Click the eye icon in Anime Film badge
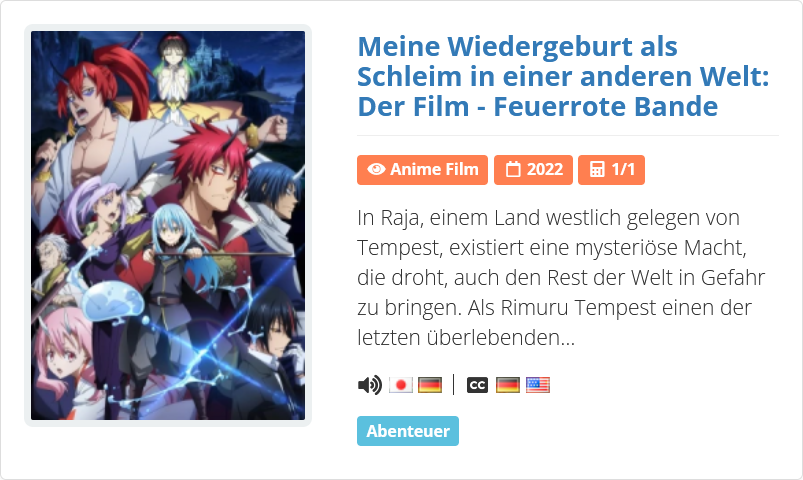The width and height of the screenshot is (803, 480). 376,170
